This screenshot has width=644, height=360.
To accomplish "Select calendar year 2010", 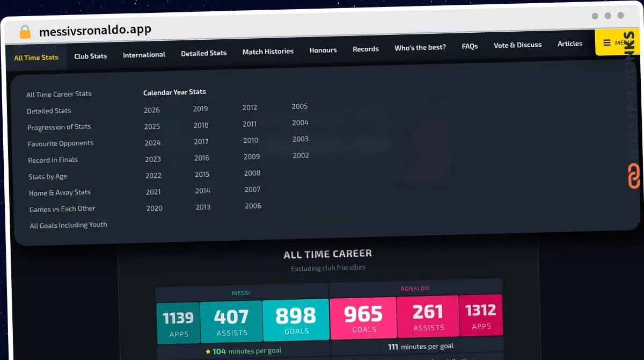I will [x=251, y=140].
